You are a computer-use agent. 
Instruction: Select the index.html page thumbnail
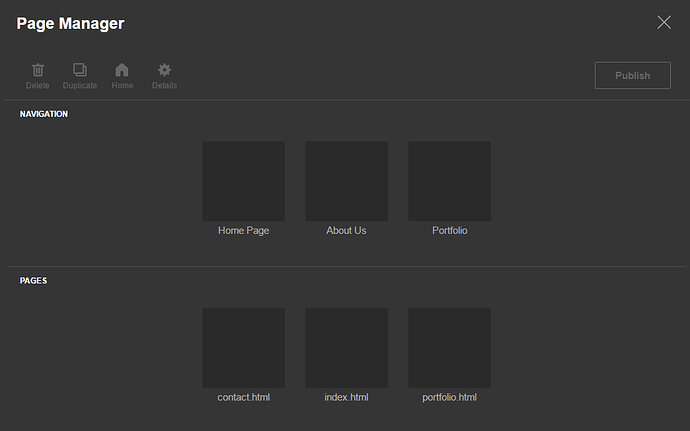(346, 348)
